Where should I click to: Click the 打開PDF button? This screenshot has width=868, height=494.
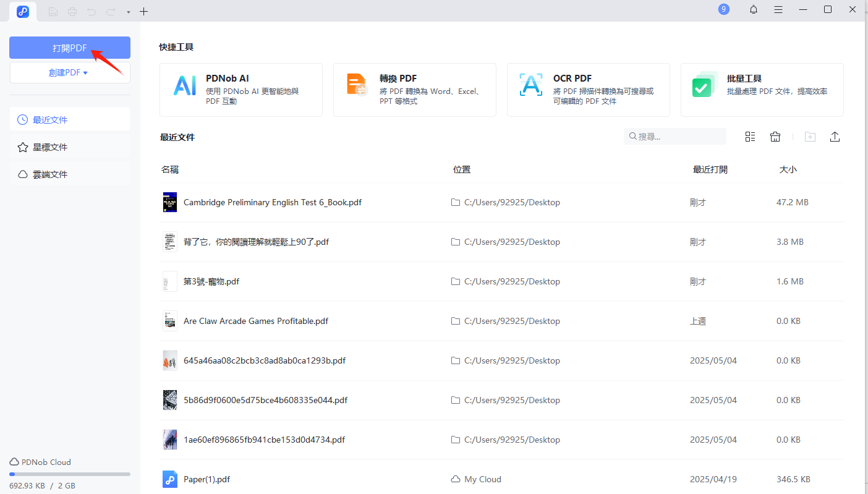pyautogui.click(x=69, y=48)
